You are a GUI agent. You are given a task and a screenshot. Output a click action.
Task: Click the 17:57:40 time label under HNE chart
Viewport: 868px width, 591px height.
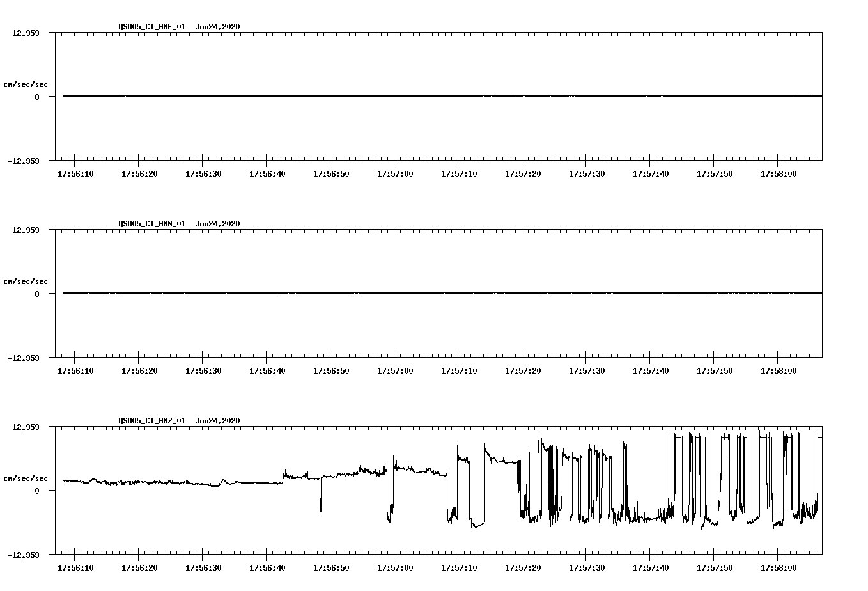(x=651, y=173)
